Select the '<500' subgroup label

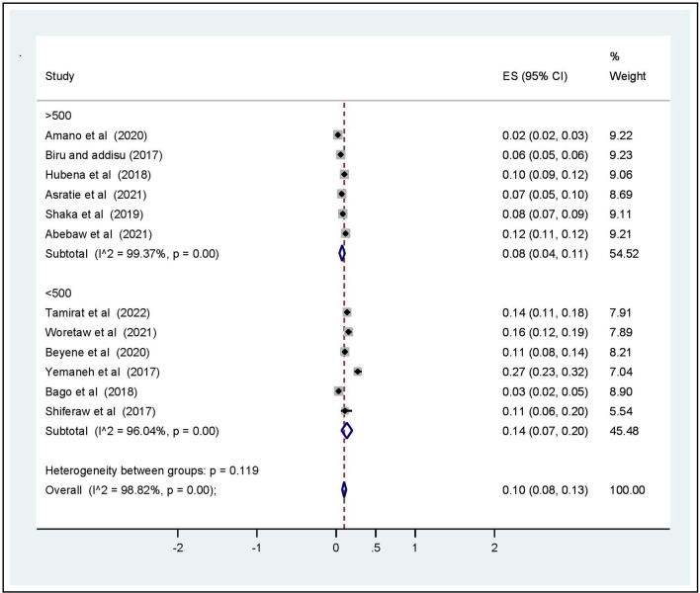tap(58, 294)
